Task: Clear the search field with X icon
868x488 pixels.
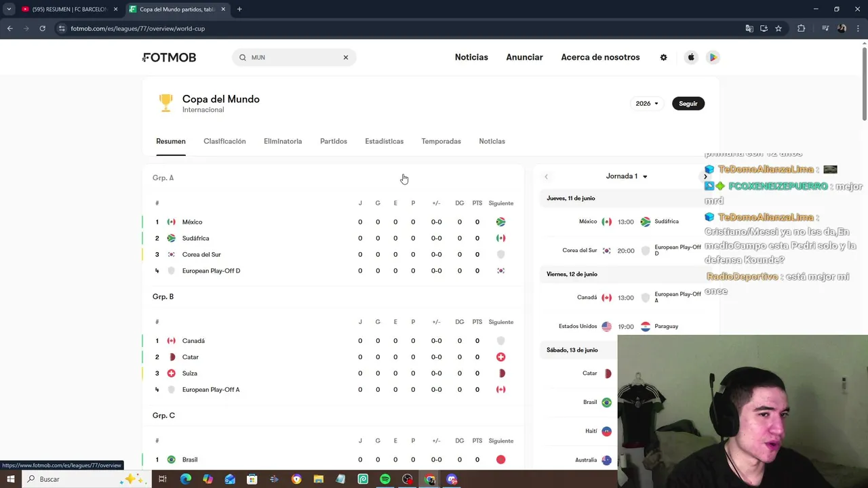Action: coord(345,58)
